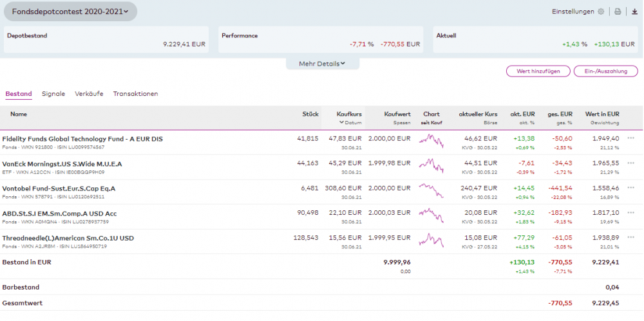Open three-dot menu for ABD.St.S.I row
644x321 pixels.
[x=631, y=213]
